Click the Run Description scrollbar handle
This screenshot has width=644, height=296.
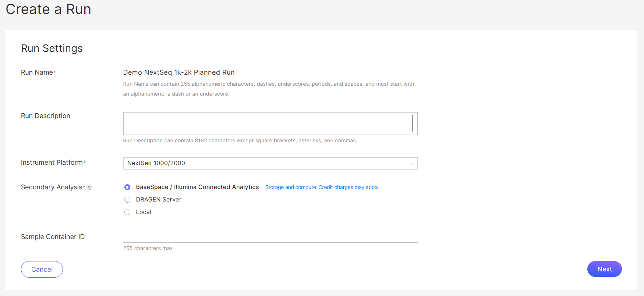413,123
